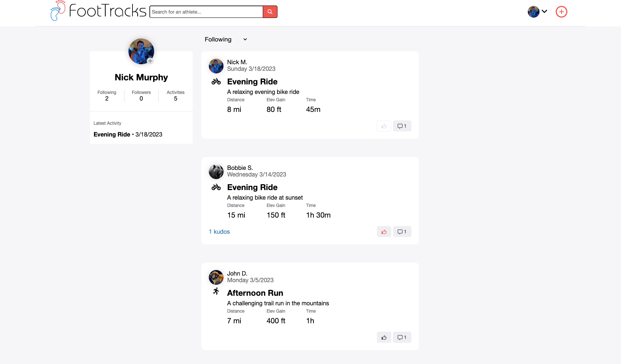Open comments on Nick M.'s Evening Ride
Viewport: 621px width, 364px height.
402,126
